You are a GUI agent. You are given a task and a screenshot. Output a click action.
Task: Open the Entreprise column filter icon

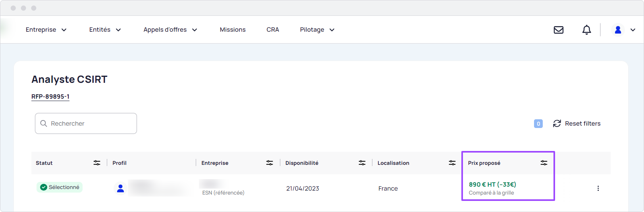[270, 163]
